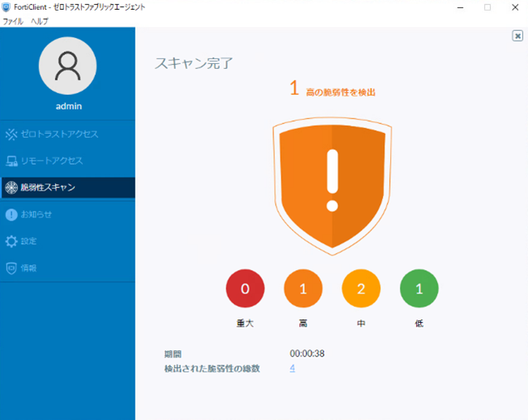Click the yellow 中 count circle
The width and height of the screenshot is (528, 420).
pos(361,289)
